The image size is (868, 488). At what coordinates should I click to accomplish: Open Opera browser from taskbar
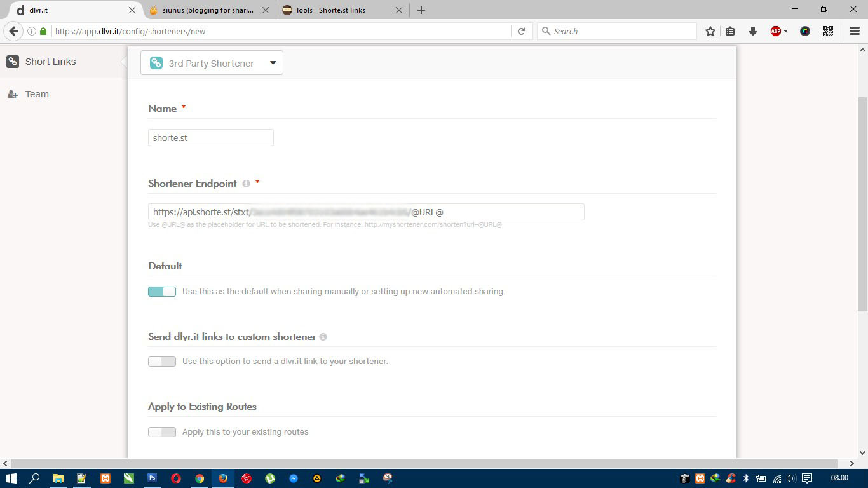coord(176,478)
